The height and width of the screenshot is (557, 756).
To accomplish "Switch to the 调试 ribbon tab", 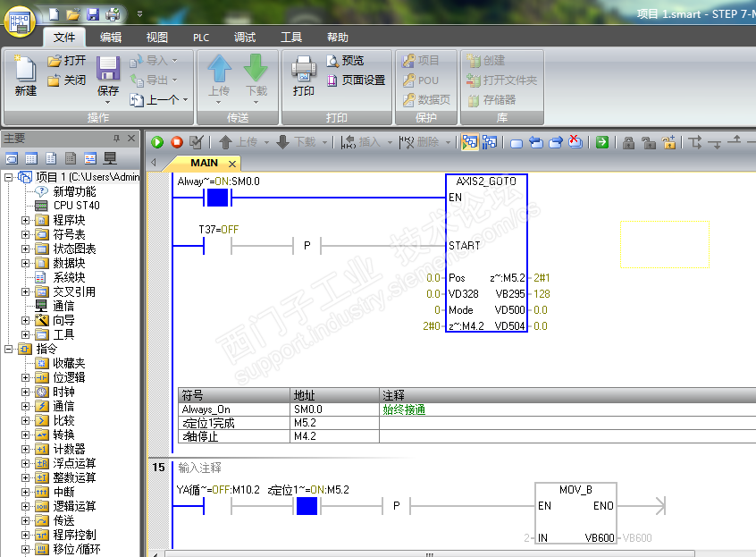I will click(x=245, y=38).
